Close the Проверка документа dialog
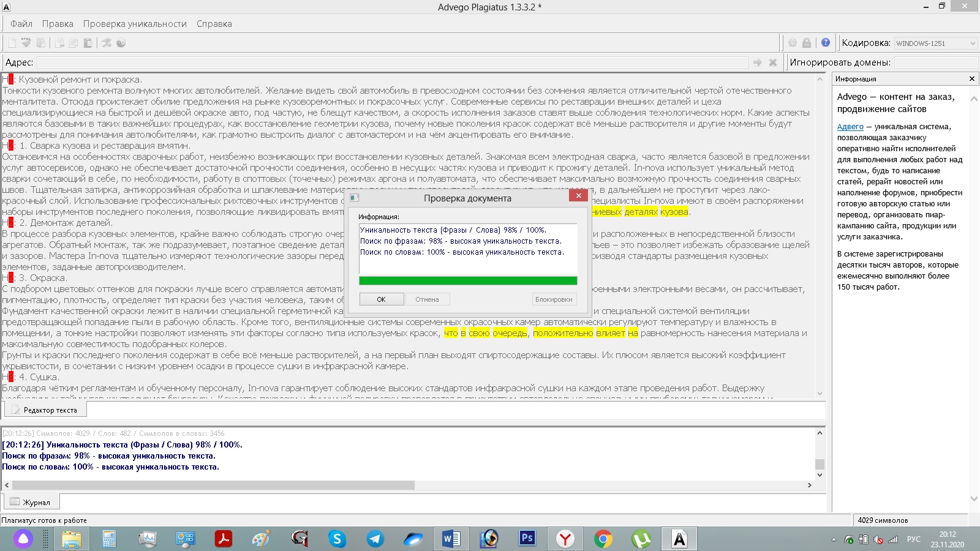The width and height of the screenshot is (980, 551). pyautogui.click(x=578, y=196)
